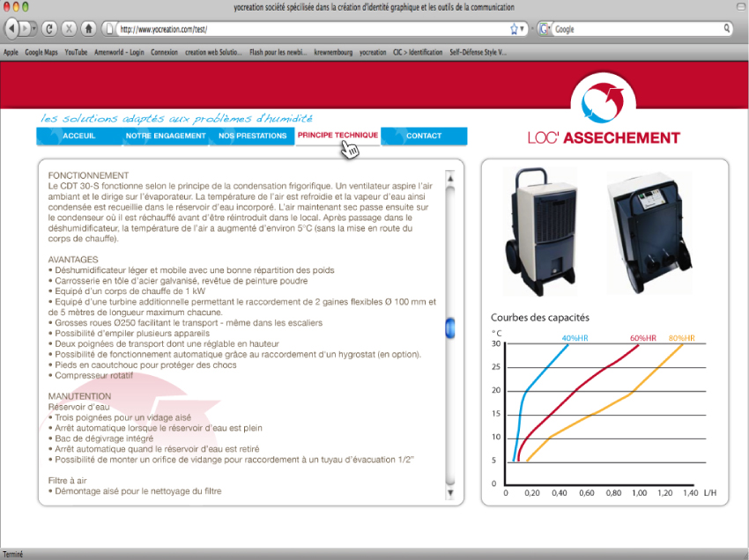Open the NOTRE ENGAGEMENT tab
The image size is (749, 560).
coord(166,136)
